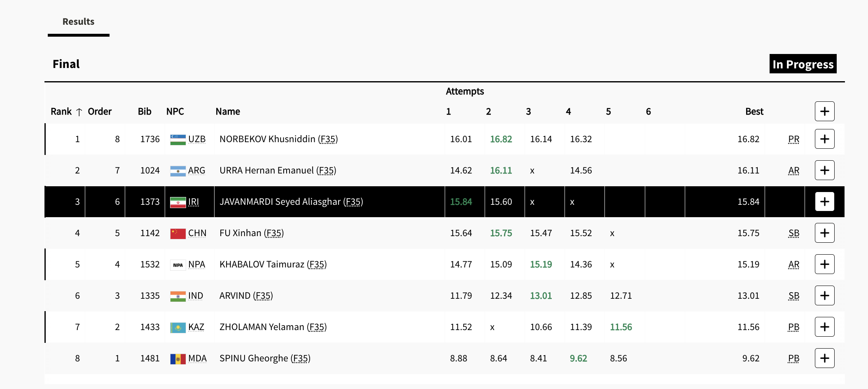Expand SPINU Gheorghe row details

coord(824,358)
